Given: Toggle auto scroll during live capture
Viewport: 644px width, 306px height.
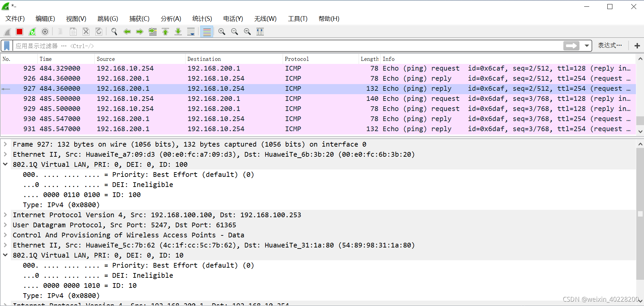Looking at the screenshot, I should coord(191,32).
